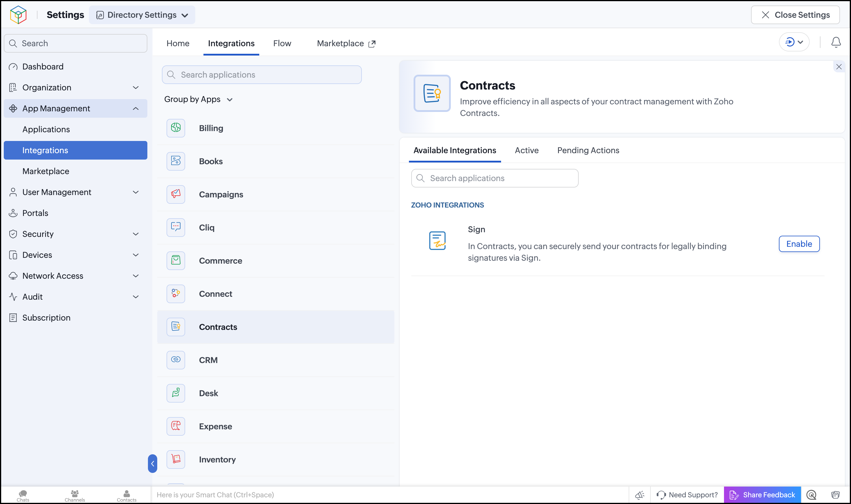Viewport: 851px width, 504px height.
Task: Open the Directory Settings dropdown
Action: [142, 15]
